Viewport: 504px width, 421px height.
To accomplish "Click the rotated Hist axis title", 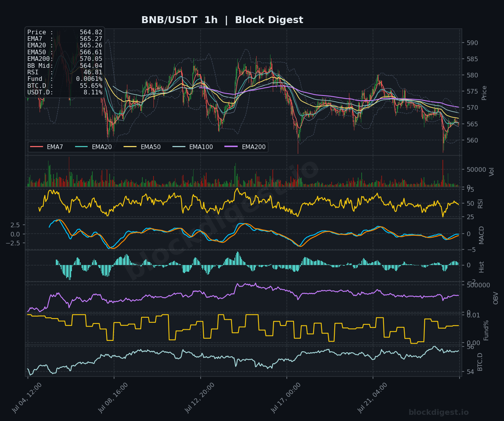I will (481, 267).
